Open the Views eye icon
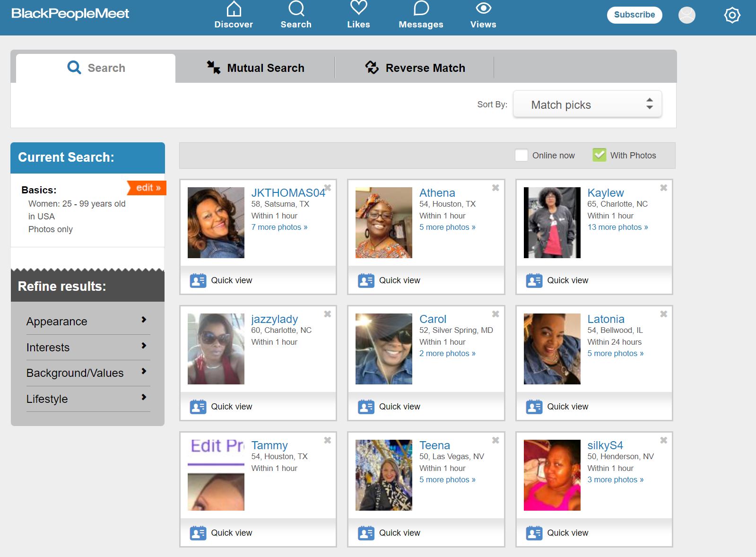This screenshot has height=557, width=756. click(483, 9)
